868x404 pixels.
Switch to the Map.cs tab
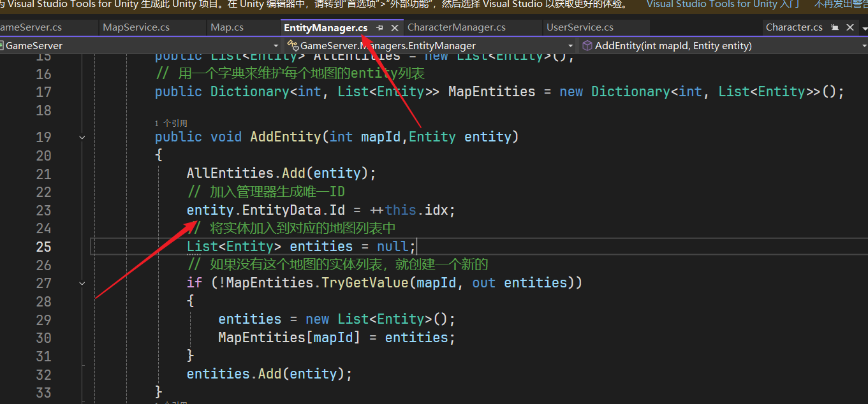[x=227, y=27]
